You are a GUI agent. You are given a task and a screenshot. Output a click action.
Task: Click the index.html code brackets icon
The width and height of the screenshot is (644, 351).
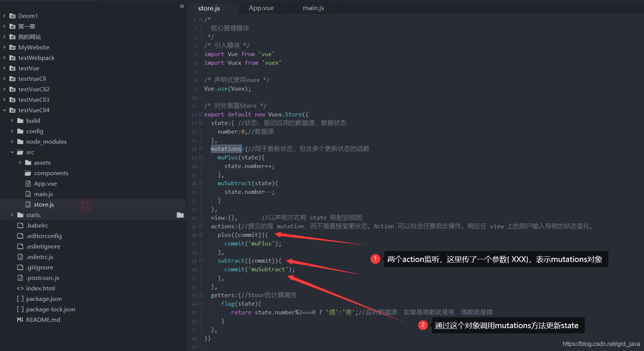tap(20, 288)
